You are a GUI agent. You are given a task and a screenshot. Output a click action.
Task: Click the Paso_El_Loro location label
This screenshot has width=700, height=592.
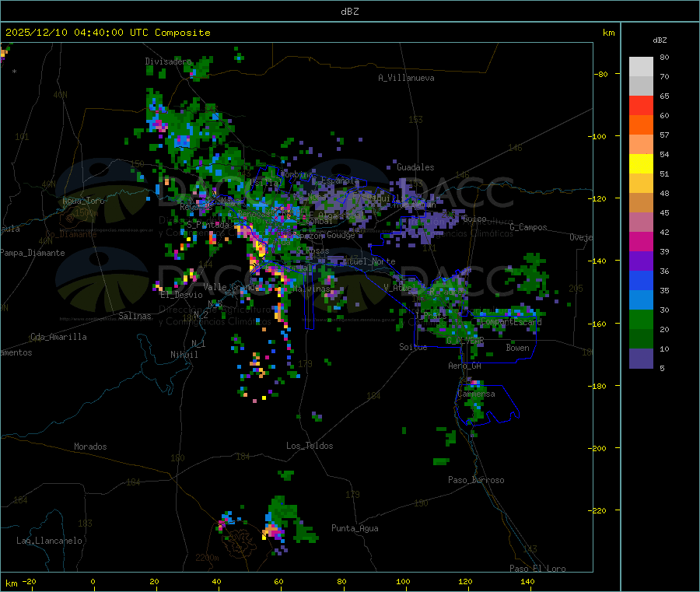tap(537, 569)
